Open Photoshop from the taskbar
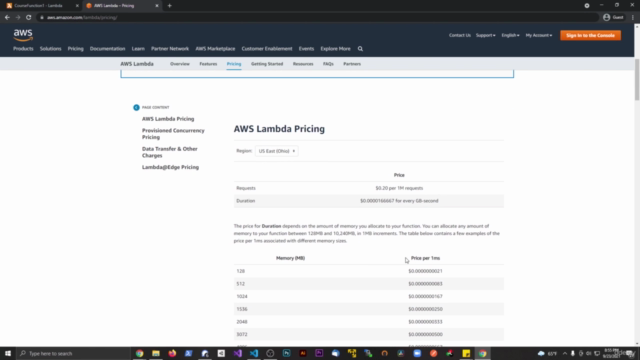The image size is (640, 360). (x=287, y=353)
